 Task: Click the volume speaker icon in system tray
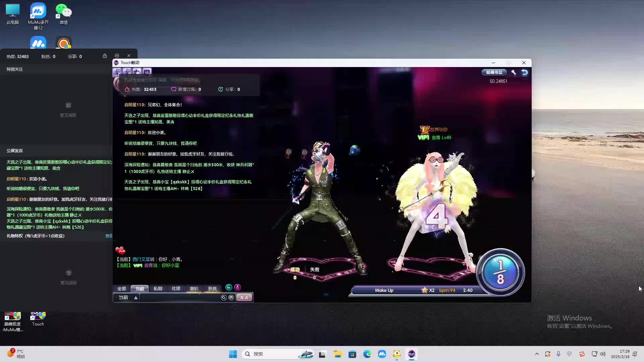click(x=603, y=354)
